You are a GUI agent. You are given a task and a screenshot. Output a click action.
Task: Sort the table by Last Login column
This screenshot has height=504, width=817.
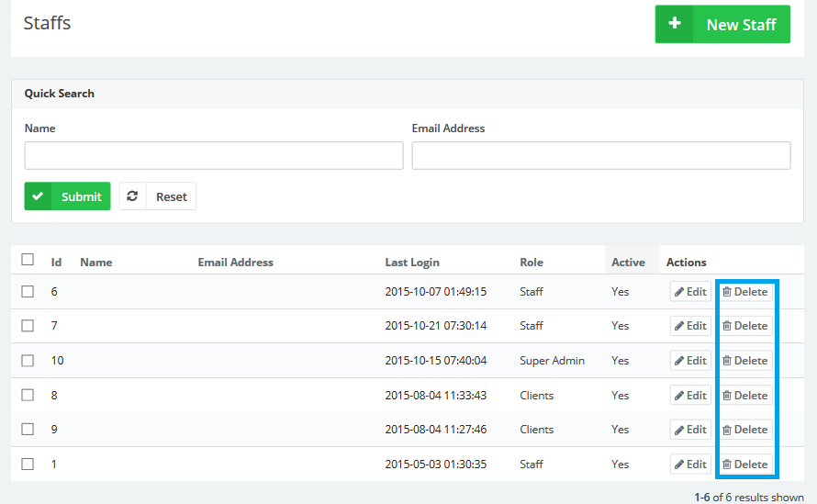[x=411, y=263]
